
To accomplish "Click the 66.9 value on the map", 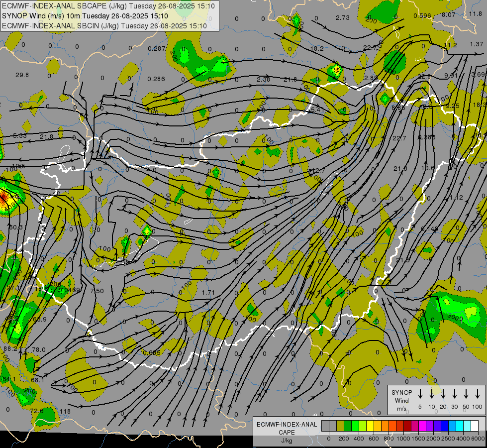I will pyautogui.click(x=39, y=319).
